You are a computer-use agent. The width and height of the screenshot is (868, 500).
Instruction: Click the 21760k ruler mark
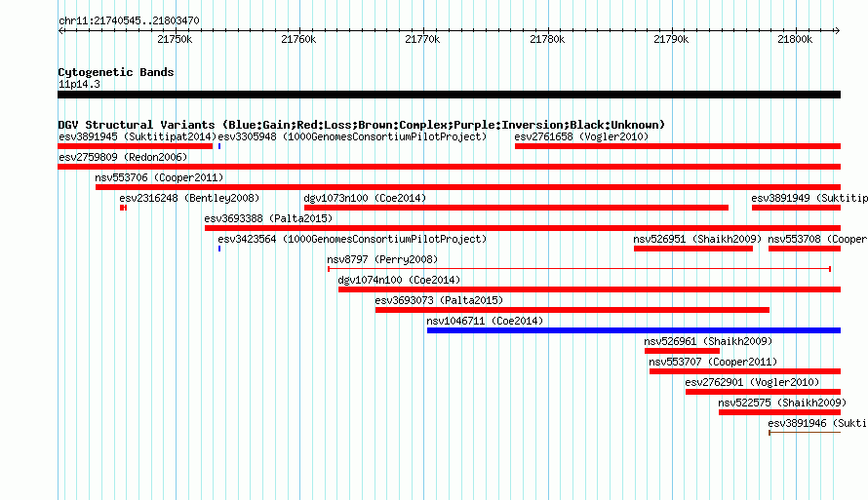pos(299,39)
